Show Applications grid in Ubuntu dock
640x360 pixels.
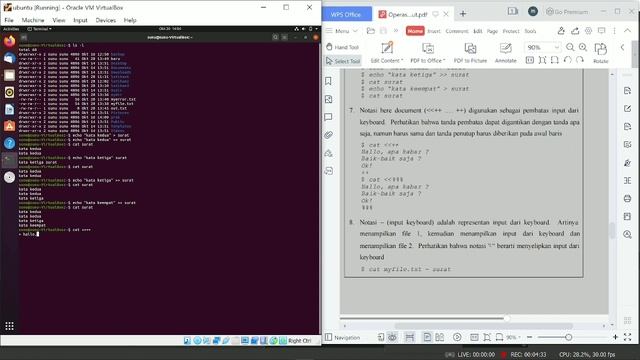[x=9, y=326]
